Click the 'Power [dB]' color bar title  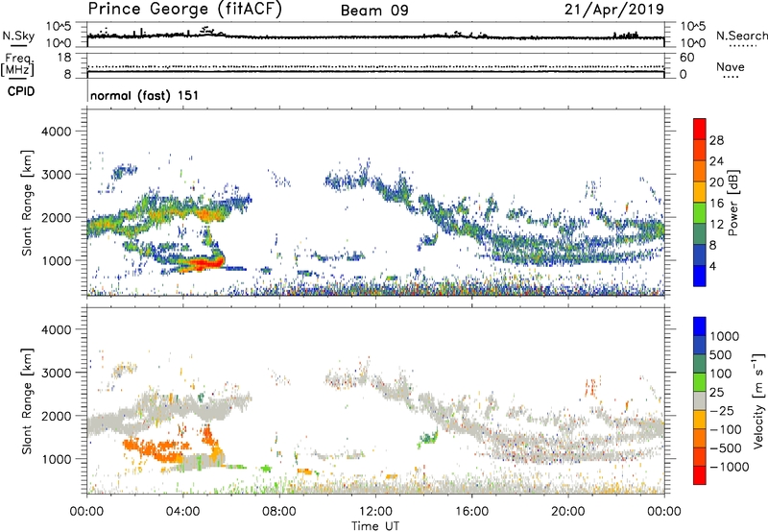[x=732, y=203]
